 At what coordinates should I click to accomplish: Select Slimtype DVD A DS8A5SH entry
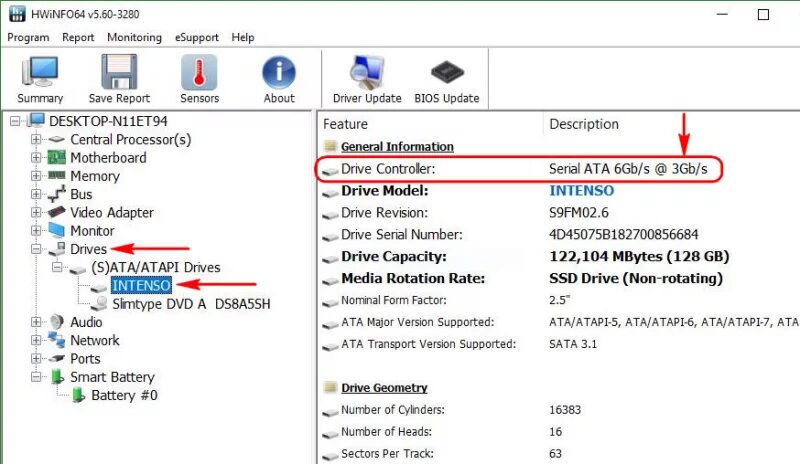pyautogui.click(x=191, y=304)
